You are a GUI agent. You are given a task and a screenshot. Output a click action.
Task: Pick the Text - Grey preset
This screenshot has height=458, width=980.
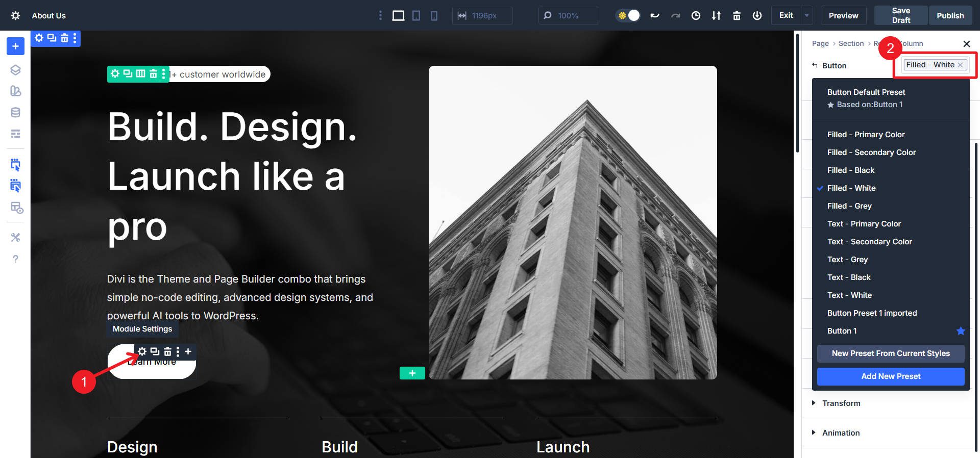847,259
